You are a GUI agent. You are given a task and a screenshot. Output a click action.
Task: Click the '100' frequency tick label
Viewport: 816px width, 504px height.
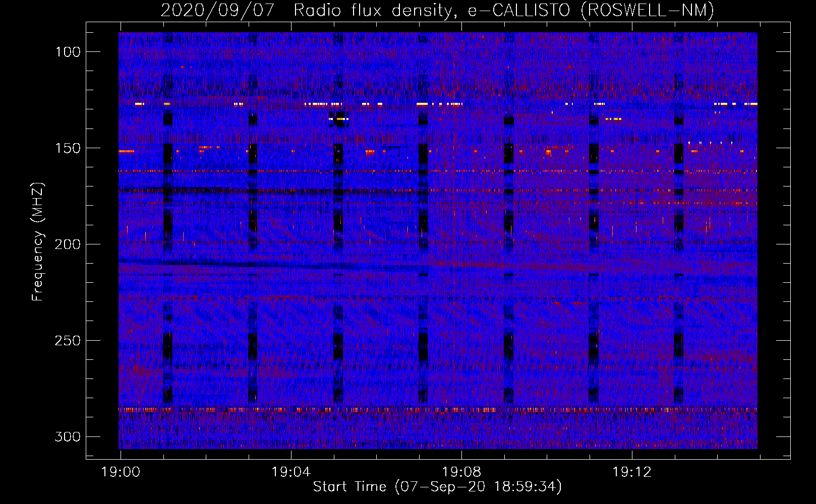[68, 52]
